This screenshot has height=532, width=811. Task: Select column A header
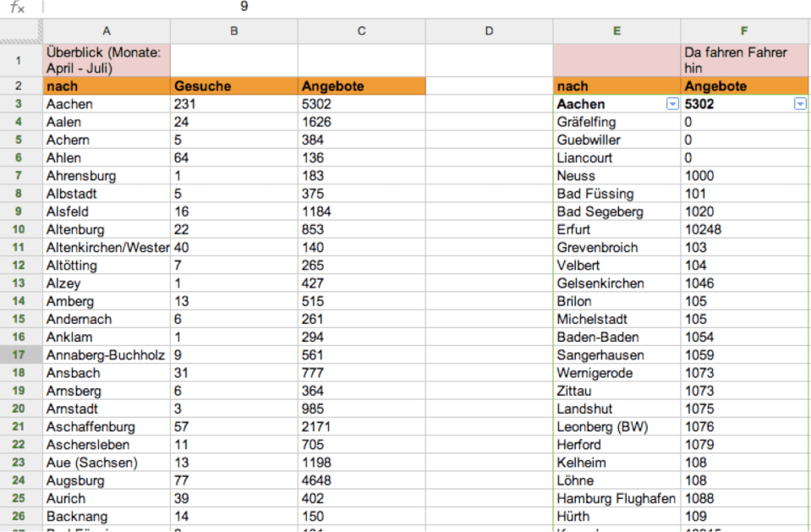106,31
